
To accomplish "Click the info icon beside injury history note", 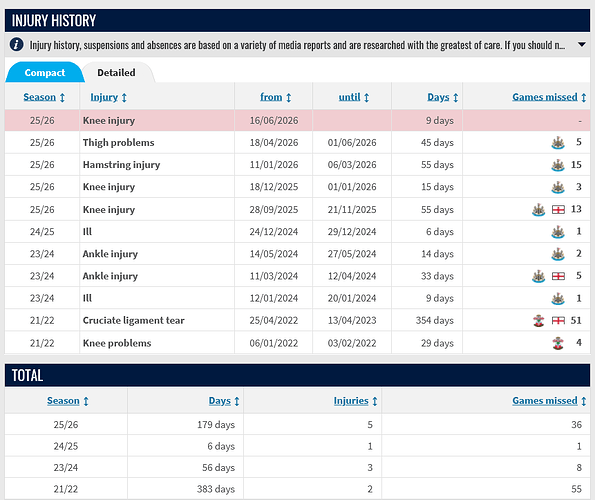I will click(16, 44).
